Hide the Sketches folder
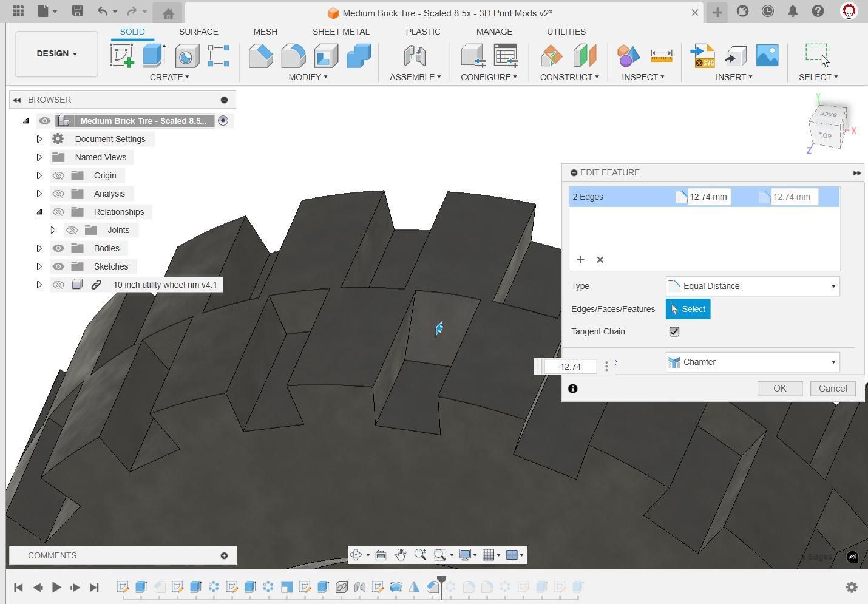 coord(58,266)
